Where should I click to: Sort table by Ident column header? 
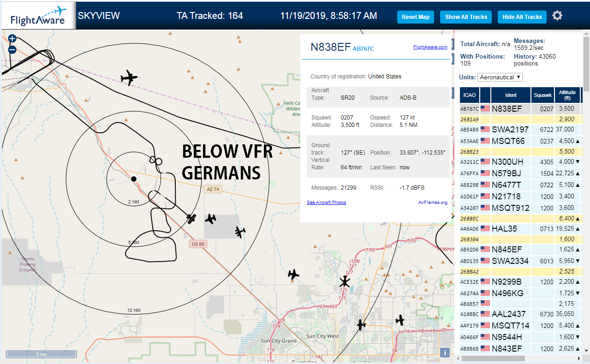(x=511, y=95)
